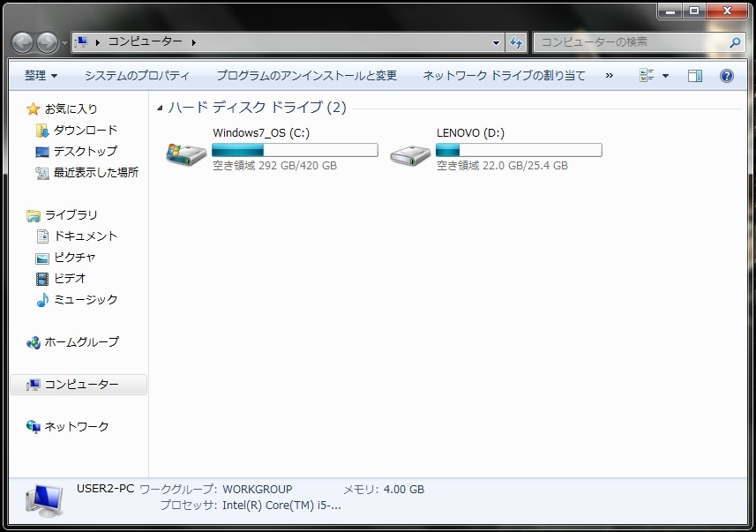Viewport: 756px width, 532px height.
Task: Open recent pages dropdown next to Forward button
Action: coord(64,43)
